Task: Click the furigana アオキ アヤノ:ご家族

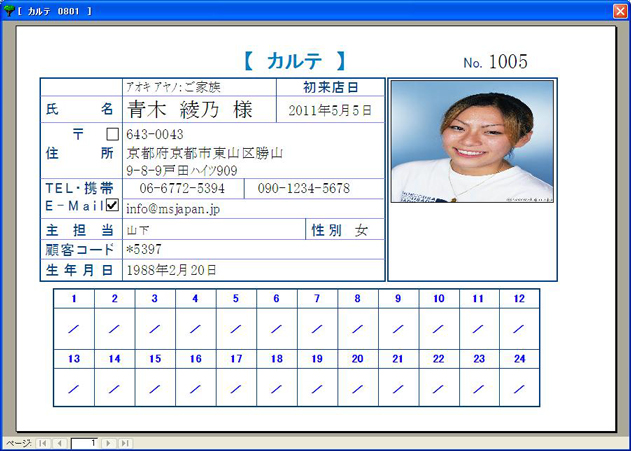Action: pos(173,87)
